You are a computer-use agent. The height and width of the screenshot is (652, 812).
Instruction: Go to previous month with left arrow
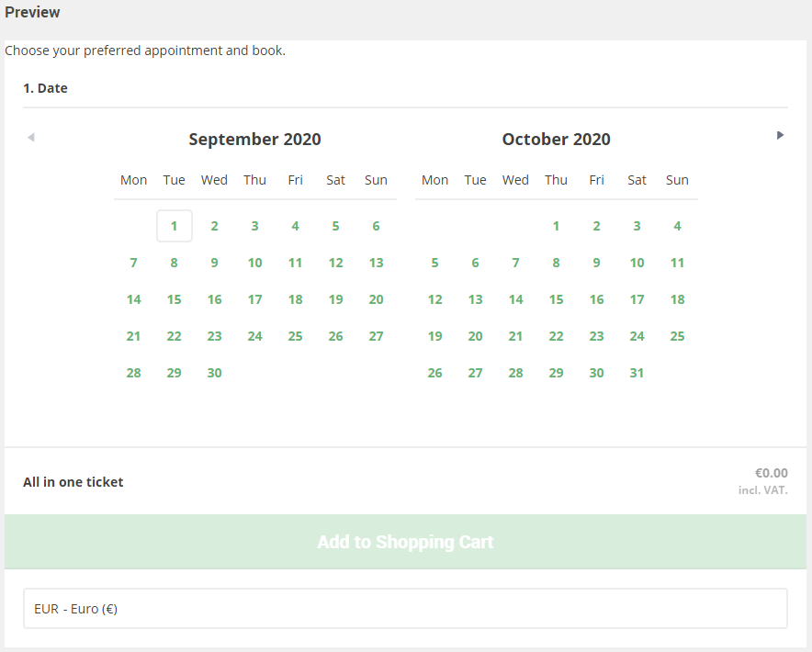[x=31, y=137]
